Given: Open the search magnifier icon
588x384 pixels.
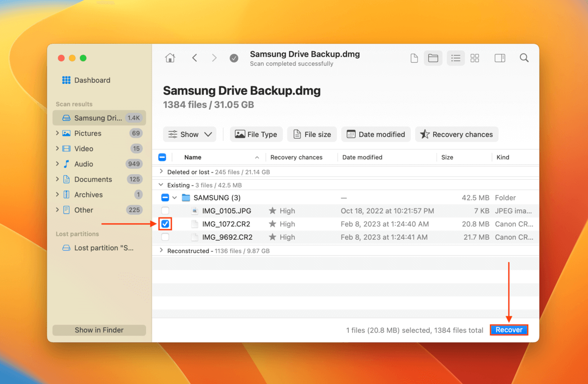Looking at the screenshot, I should coord(524,58).
